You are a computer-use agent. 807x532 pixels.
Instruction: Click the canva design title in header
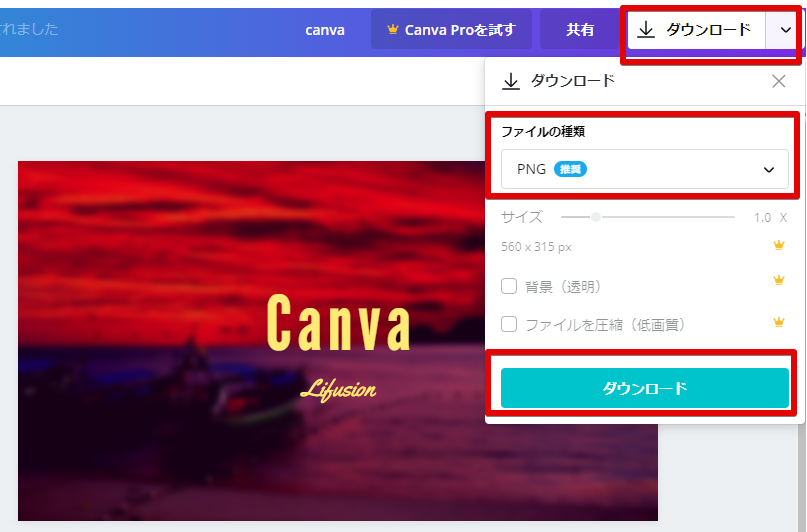pyautogui.click(x=325, y=30)
